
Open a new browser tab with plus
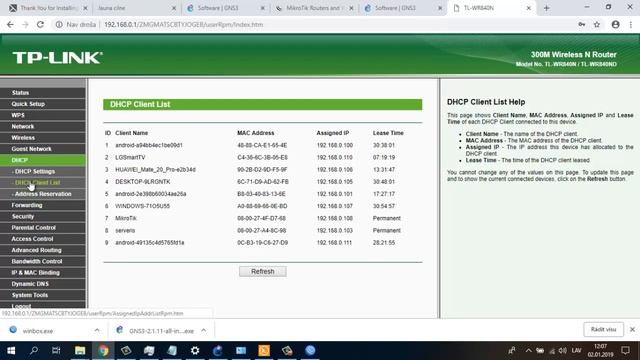click(547, 8)
